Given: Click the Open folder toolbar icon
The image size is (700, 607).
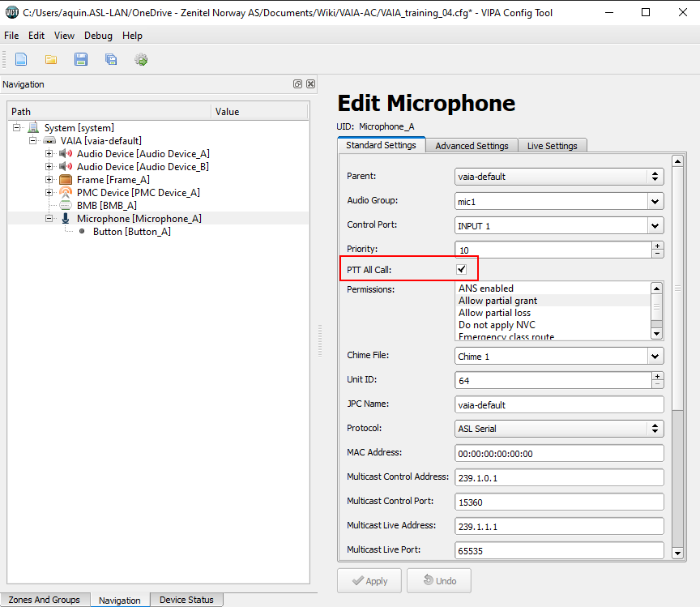Looking at the screenshot, I should [x=51, y=59].
